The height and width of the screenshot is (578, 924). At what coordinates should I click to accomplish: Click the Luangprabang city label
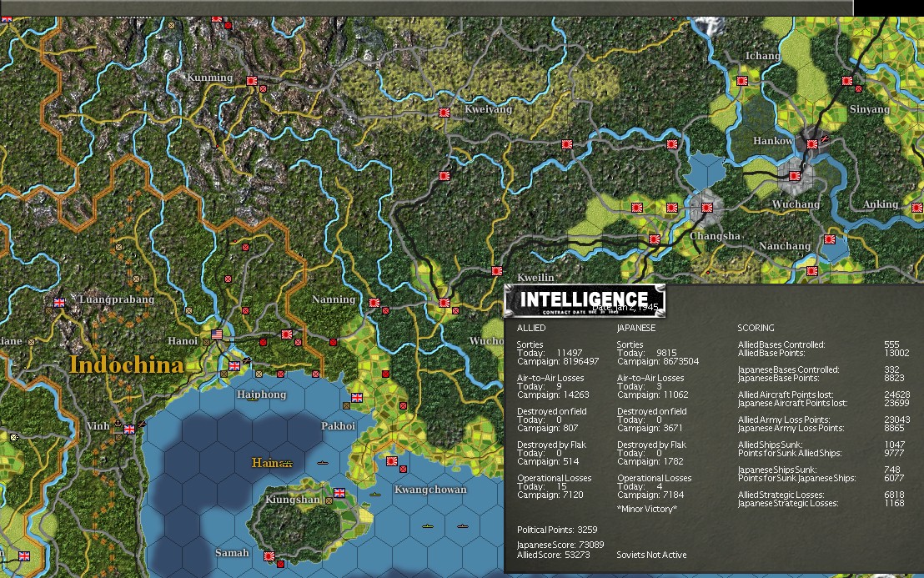pos(117,299)
